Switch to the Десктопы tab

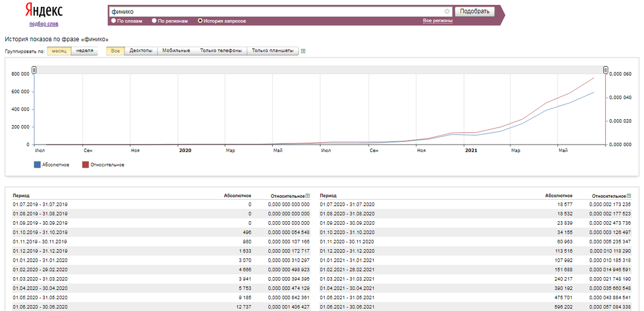point(141,51)
